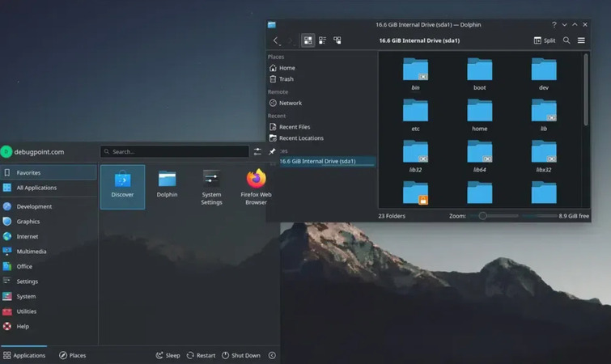Select the libx32 folder
The height and width of the screenshot is (364, 611).
point(544,156)
